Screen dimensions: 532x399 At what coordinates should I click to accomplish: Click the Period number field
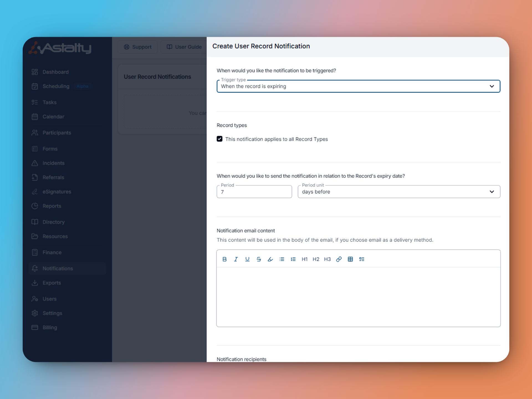(x=254, y=192)
